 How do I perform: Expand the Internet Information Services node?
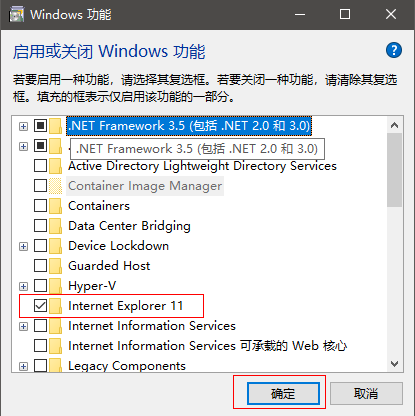coord(23,326)
